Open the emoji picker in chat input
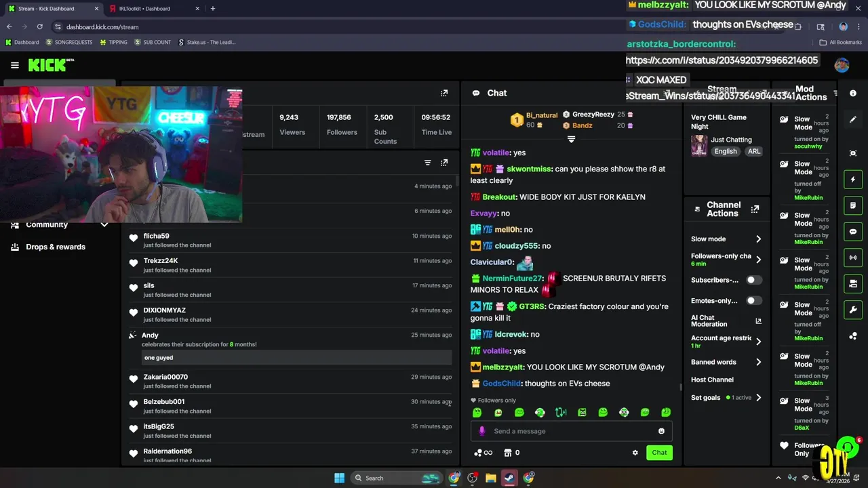 pos(661,431)
